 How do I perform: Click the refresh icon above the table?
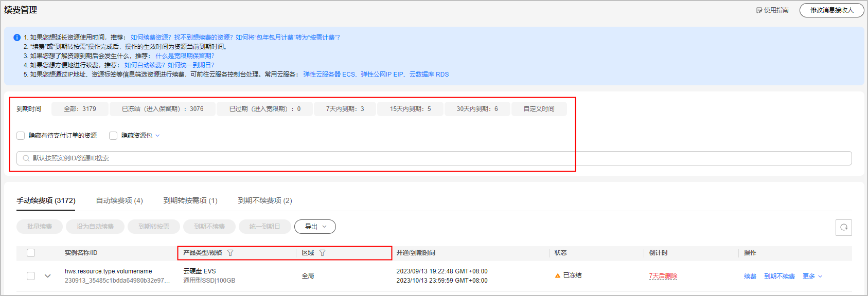844,227
